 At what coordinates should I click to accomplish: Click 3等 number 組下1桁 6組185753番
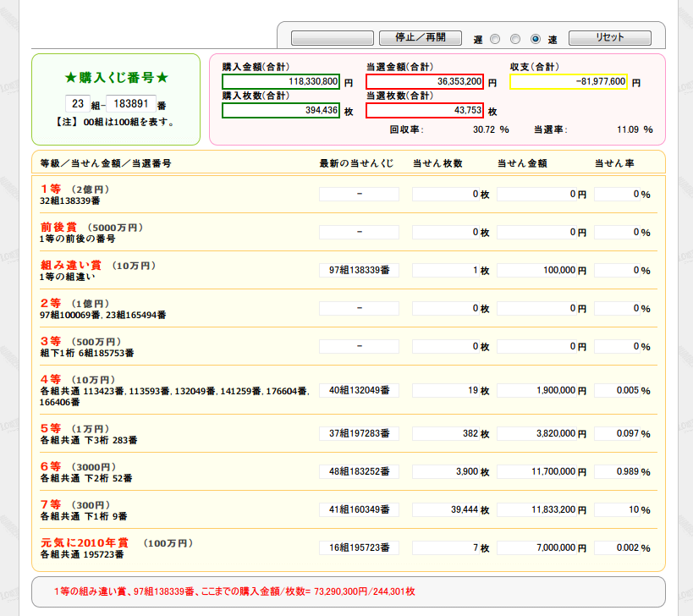tap(87, 353)
